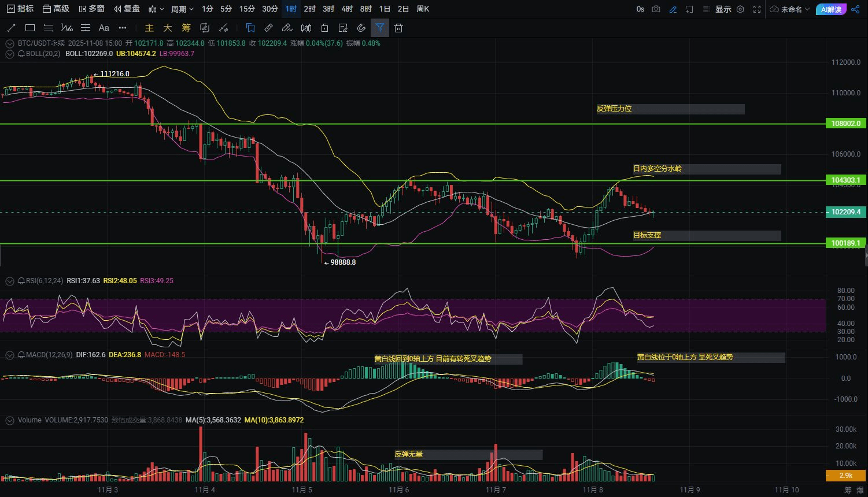Toggle the funnel filter tool

tap(380, 28)
